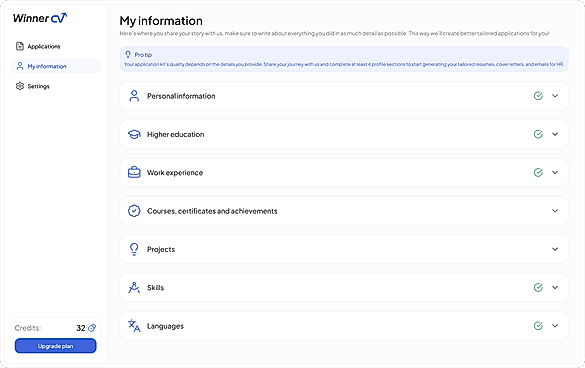
Task: Click the Applications document icon in sidebar
Action: tap(20, 46)
